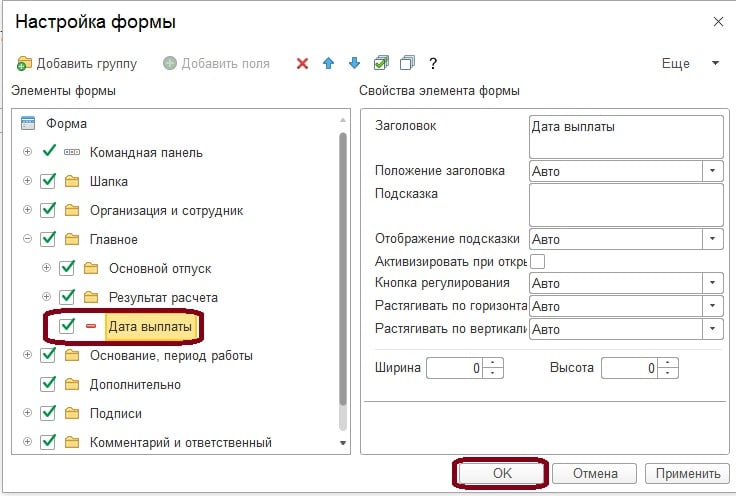Toggle the Командная панель check mark
736x496 pixels.
(49, 151)
